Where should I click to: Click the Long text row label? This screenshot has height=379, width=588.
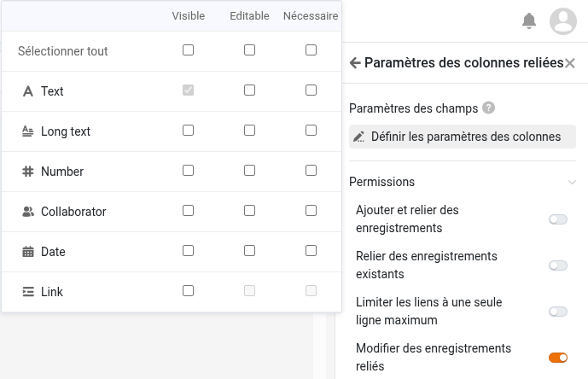66,131
